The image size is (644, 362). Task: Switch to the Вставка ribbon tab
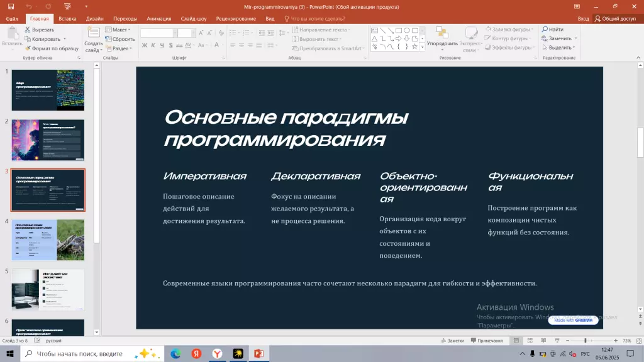tap(68, 18)
